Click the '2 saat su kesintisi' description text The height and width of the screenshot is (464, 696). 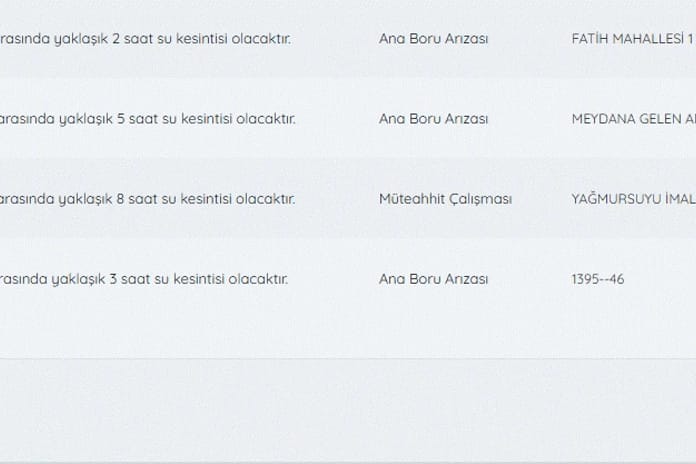coord(145,39)
